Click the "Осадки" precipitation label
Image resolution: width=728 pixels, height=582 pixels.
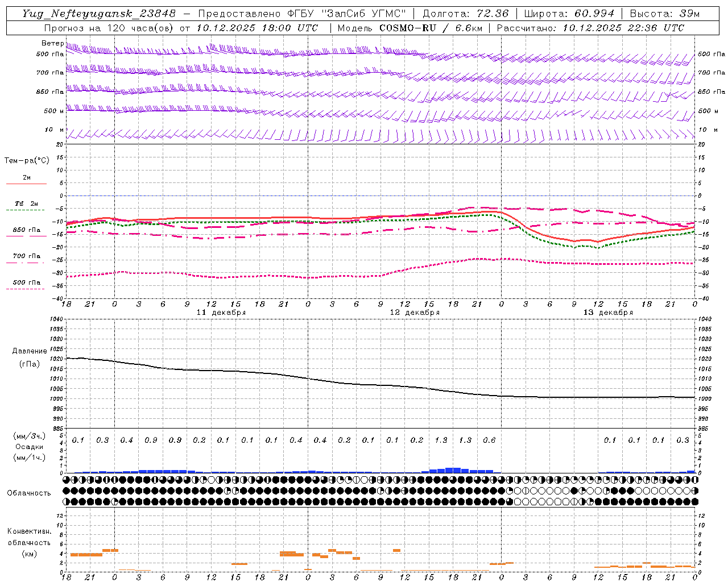click(x=30, y=447)
